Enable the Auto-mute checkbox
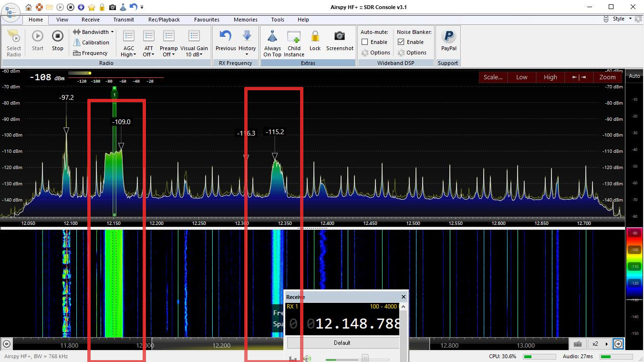Viewport: 644px width, 362px height. [x=365, y=42]
